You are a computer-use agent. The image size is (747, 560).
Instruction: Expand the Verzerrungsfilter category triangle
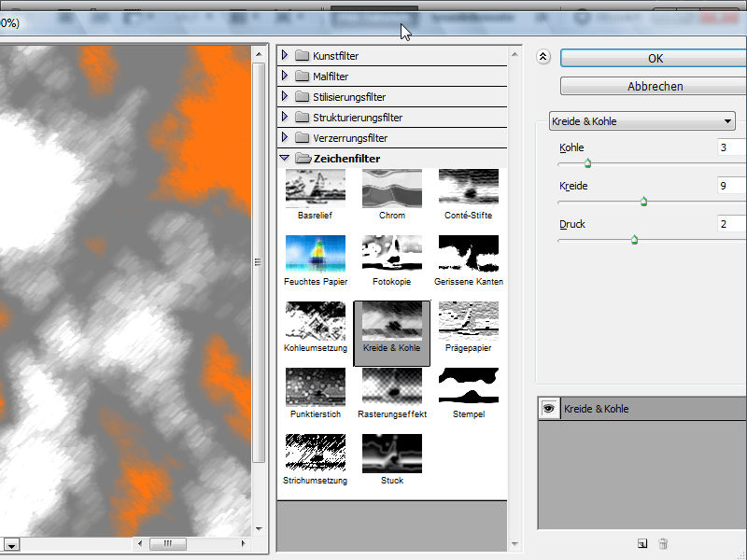click(285, 137)
